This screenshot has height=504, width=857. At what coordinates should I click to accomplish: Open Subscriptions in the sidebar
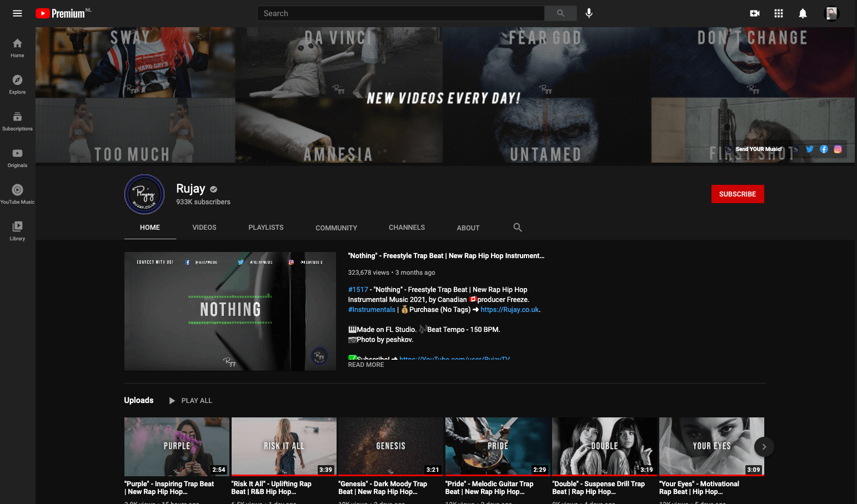pos(17,121)
